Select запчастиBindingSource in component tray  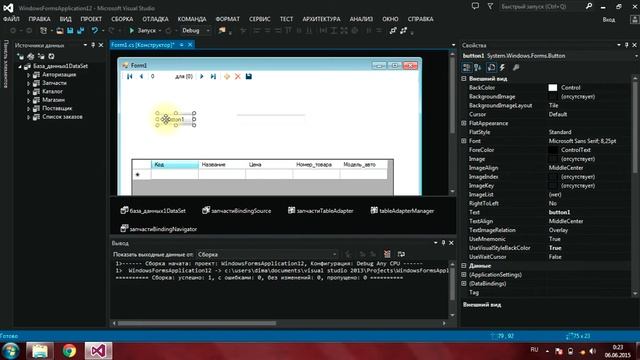point(237,211)
